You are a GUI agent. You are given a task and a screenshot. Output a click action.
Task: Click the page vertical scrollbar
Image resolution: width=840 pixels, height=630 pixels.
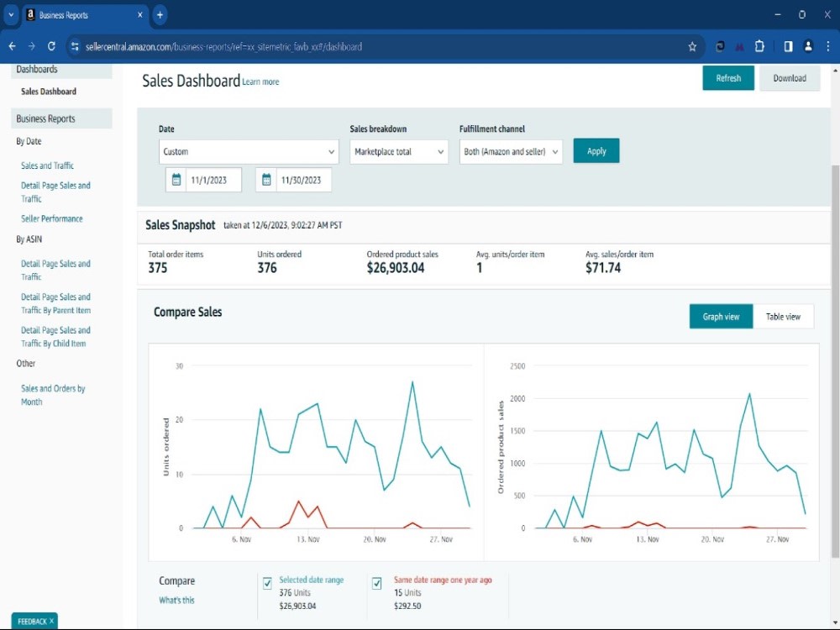click(x=835, y=361)
